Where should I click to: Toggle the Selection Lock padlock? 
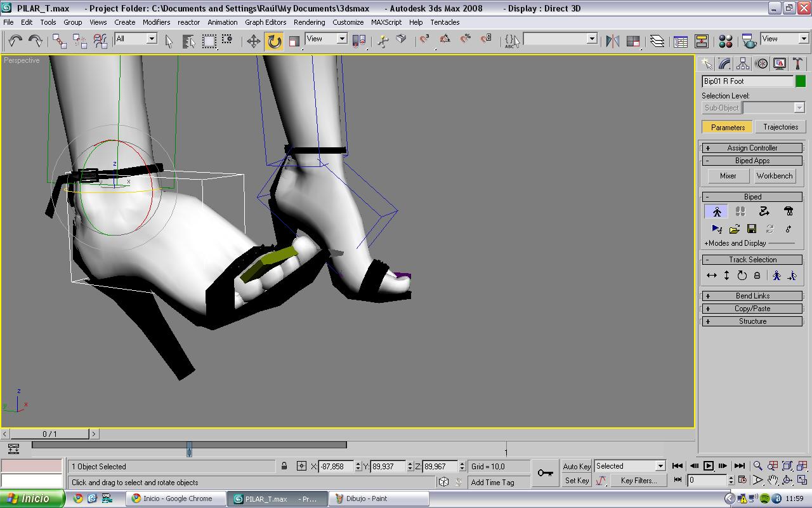[x=284, y=466]
